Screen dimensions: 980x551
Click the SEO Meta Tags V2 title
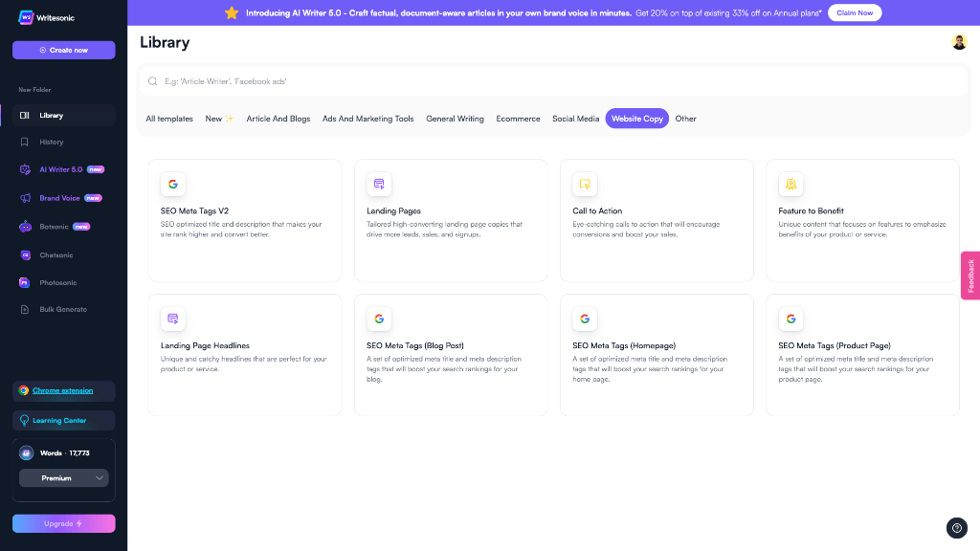pyautogui.click(x=195, y=211)
